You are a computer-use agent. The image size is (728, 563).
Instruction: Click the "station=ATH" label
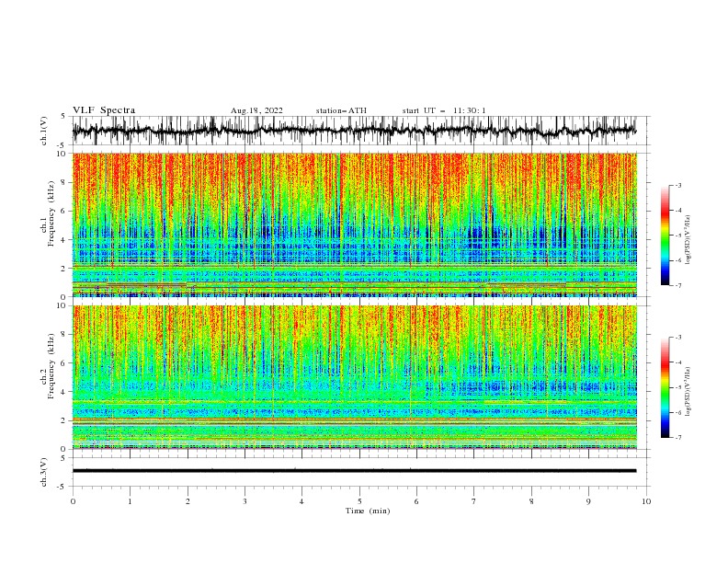click(x=341, y=110)
